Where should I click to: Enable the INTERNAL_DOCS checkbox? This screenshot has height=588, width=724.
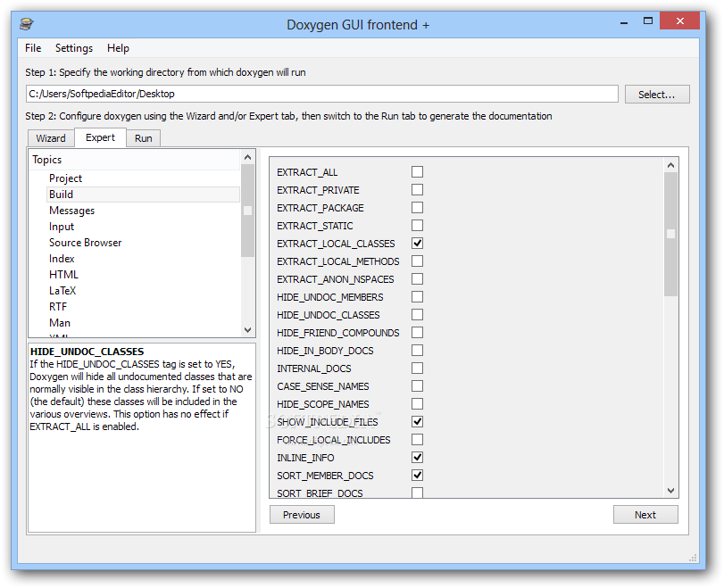[417, 369]
